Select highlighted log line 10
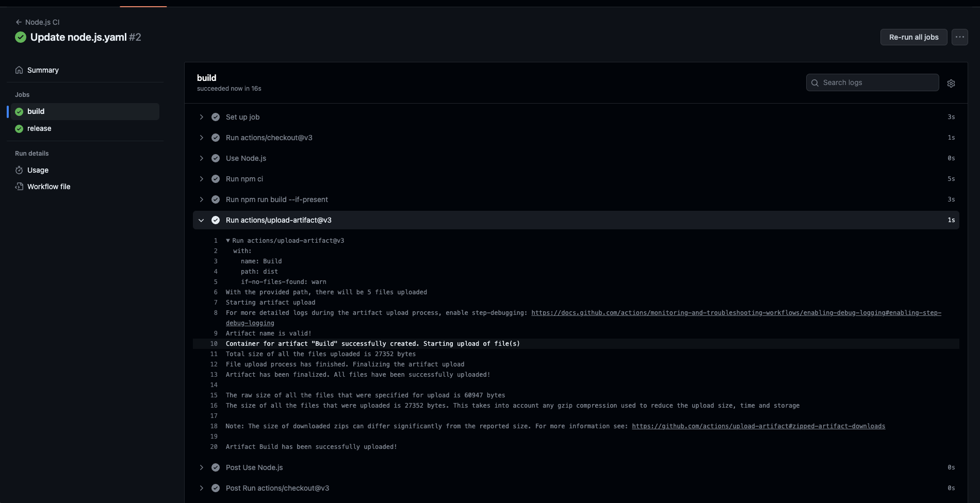 [372, 344]
